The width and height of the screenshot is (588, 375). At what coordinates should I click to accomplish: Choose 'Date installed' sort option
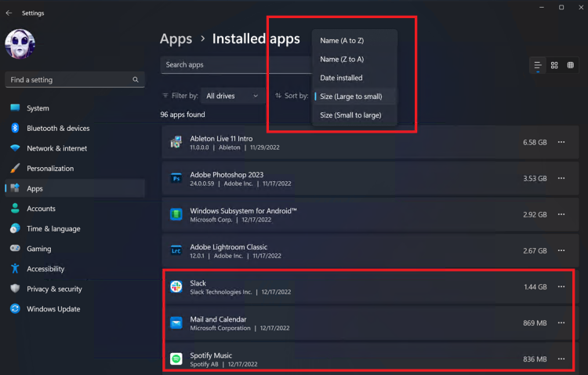click(x=341, y=78)
